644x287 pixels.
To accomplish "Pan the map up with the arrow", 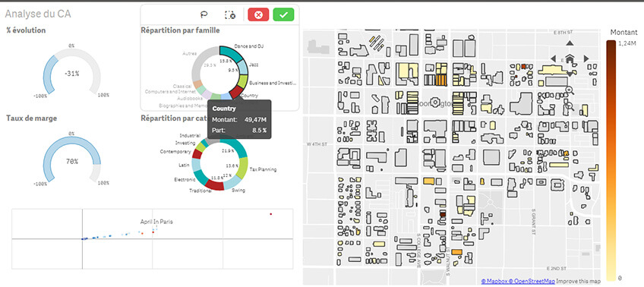I will (x=570, y=43).
